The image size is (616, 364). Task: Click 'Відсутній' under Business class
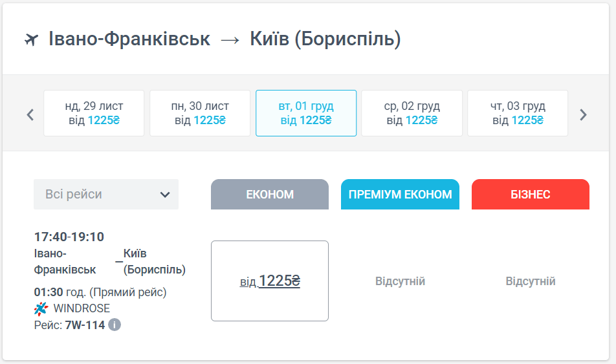coord(531,281)
